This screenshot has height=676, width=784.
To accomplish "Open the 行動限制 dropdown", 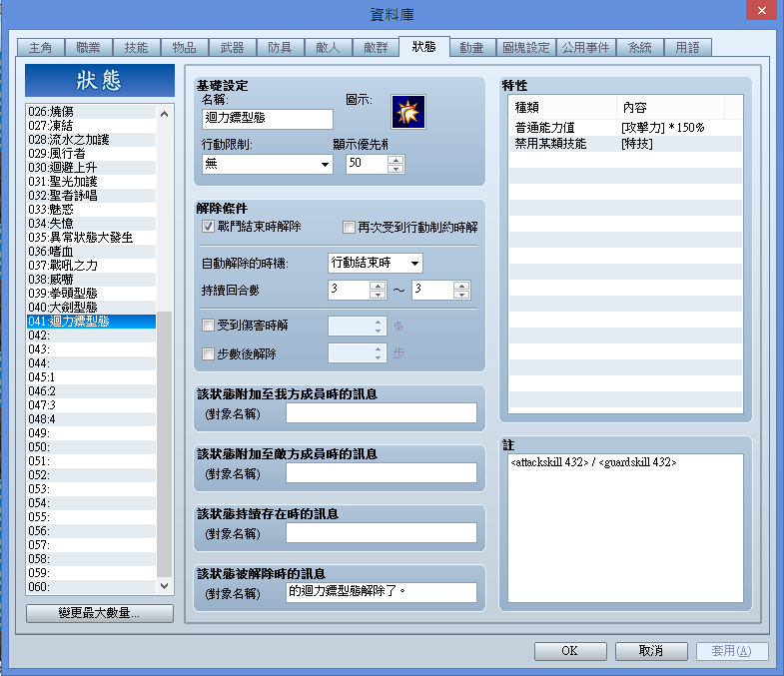I will pyautogui.click(x=268, y=164).
